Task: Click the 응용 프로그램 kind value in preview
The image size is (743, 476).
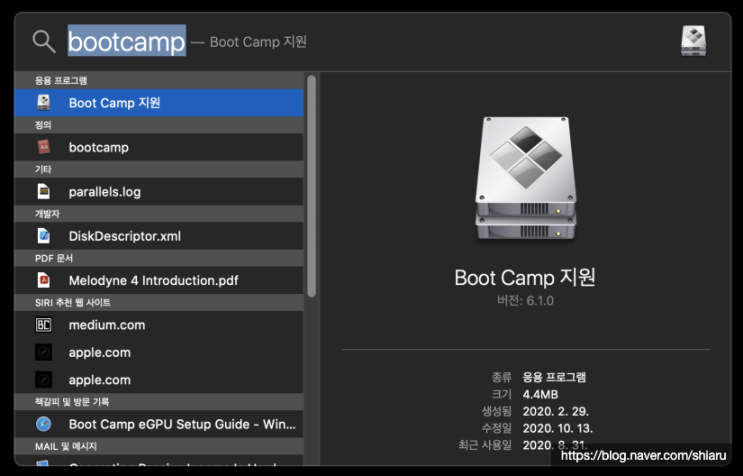Action: tap(554, 377)
